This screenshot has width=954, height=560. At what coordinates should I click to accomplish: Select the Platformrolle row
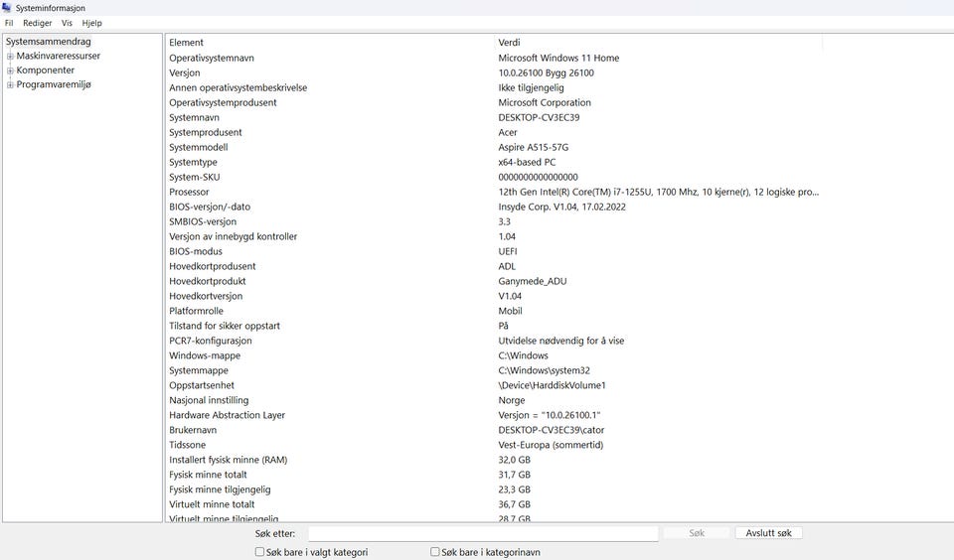point(196,312)
